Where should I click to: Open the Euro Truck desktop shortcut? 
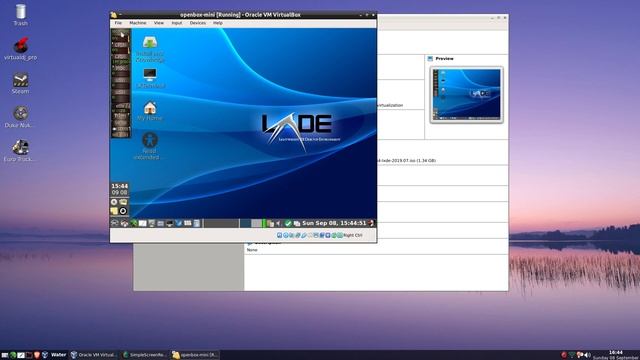point(20,151)
